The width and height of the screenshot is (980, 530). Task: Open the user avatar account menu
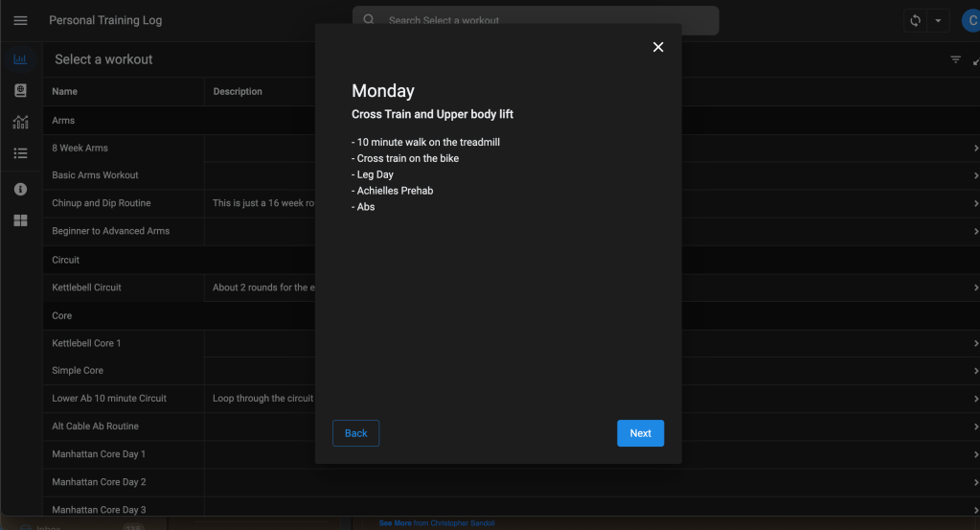(x=969, y=20)
